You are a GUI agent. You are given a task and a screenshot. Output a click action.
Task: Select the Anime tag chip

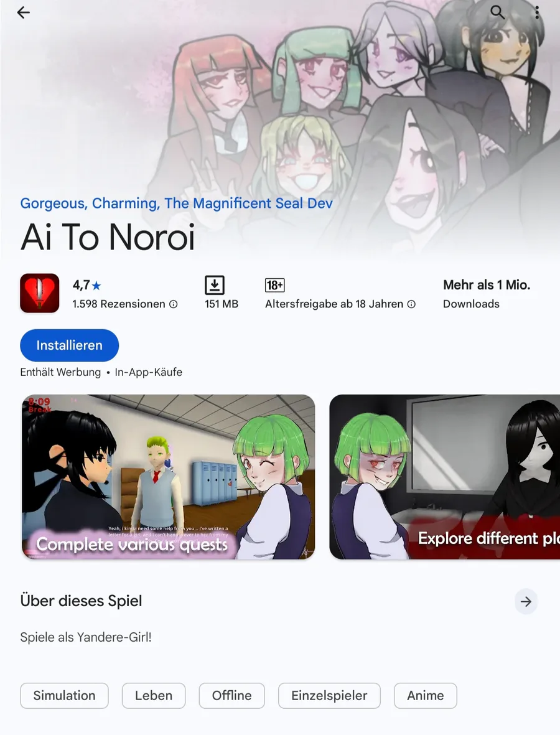click(x=425, y=696)
